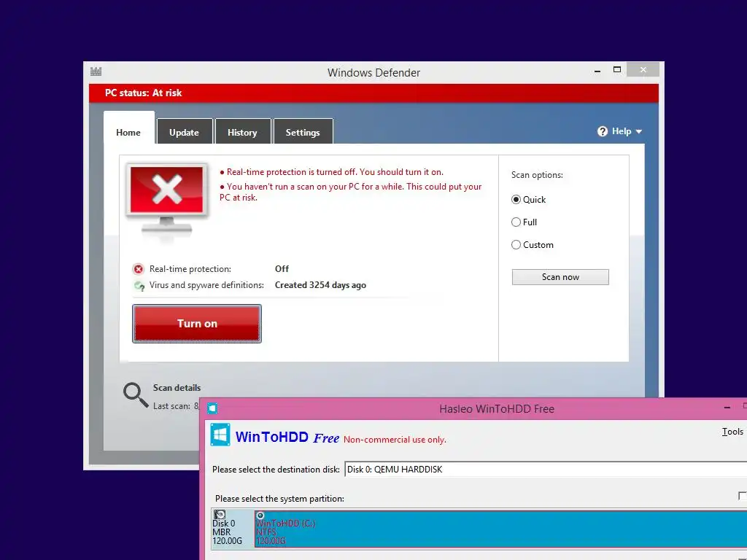Screen dimensions: 747x560
Task: Select WinToHDD (C:) partition radio button
Action: coord(260,516)
